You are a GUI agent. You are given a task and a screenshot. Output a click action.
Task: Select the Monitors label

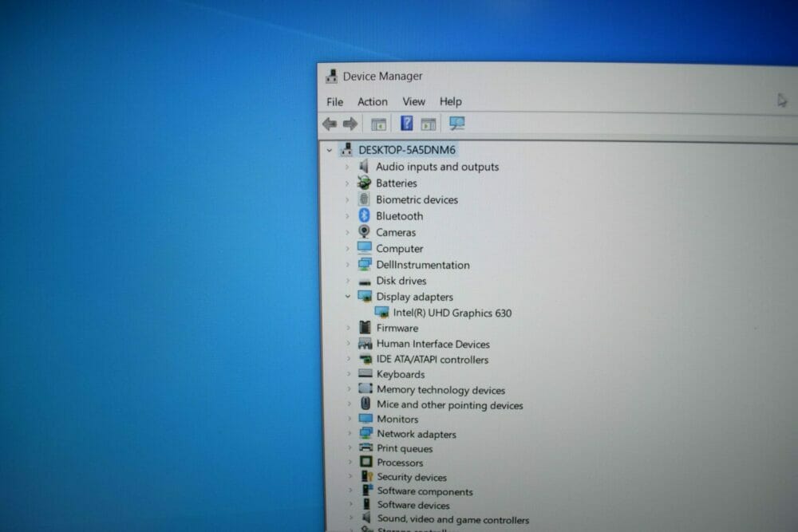pyautogui.click(x=397, y=419)
